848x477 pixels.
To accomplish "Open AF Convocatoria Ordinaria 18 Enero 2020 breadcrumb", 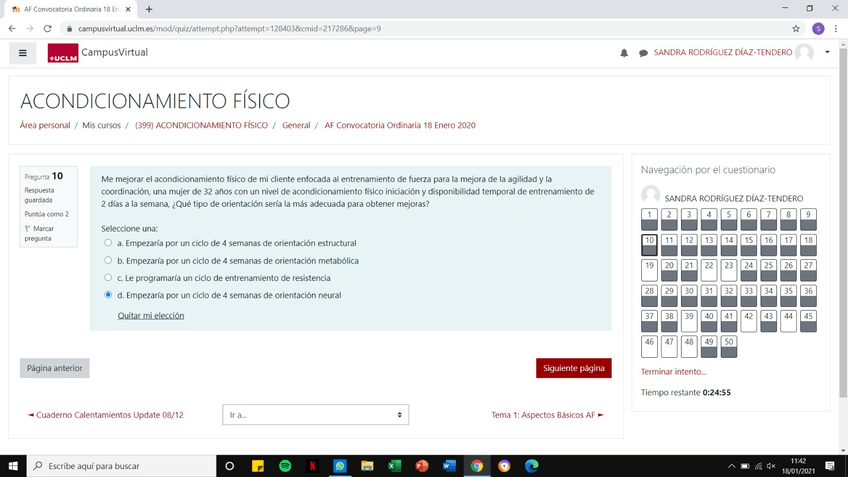I will point(400,125).
